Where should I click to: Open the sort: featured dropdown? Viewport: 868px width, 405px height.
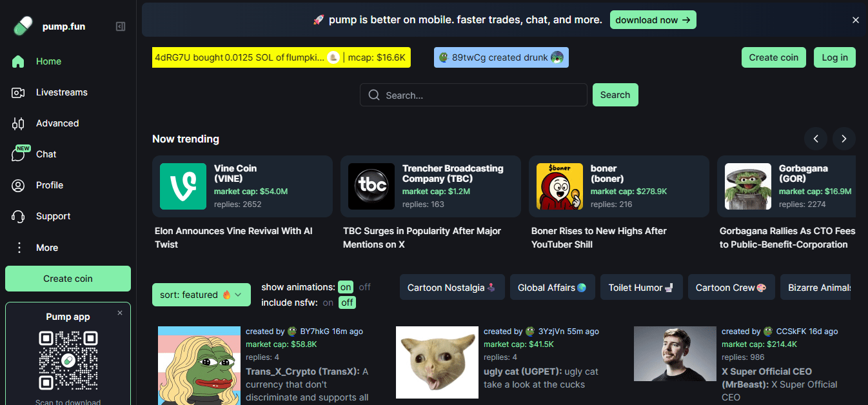click(x=201, y=295)
